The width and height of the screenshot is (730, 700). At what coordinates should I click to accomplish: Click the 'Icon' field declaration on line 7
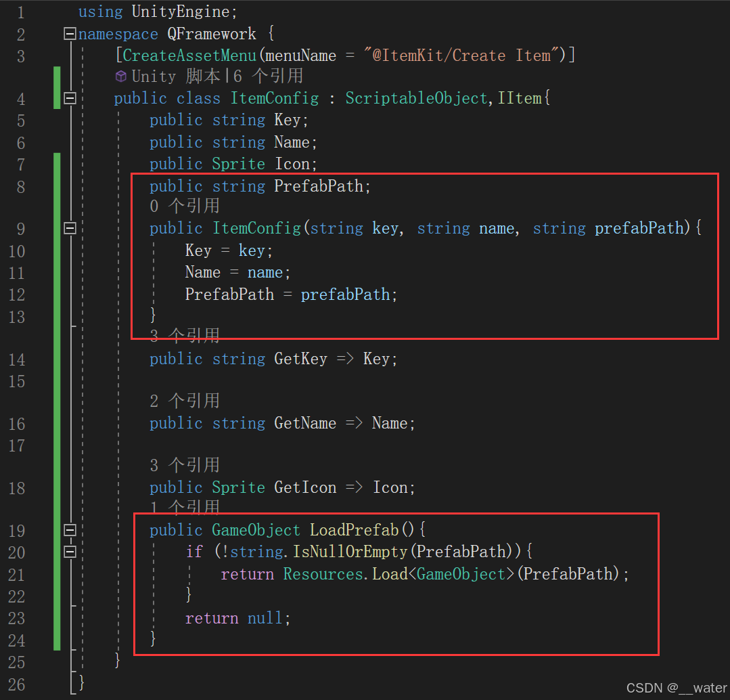point(292,164)
